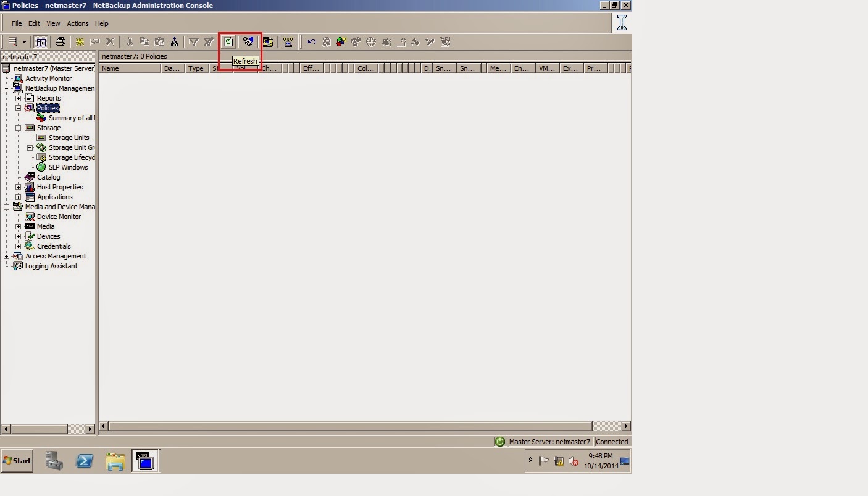Click the Connected status text

click(612, 442)
